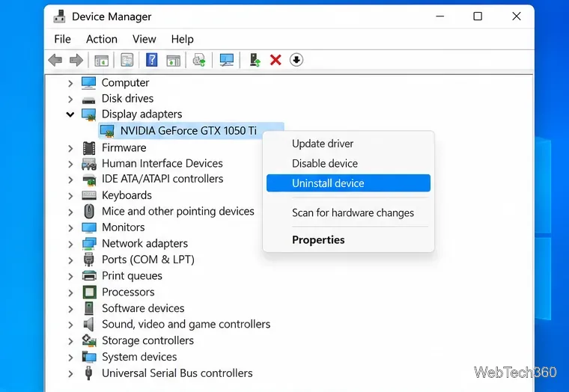Click the Firmware chip icon
Screen dimensions: 569x392
(89, 148)
